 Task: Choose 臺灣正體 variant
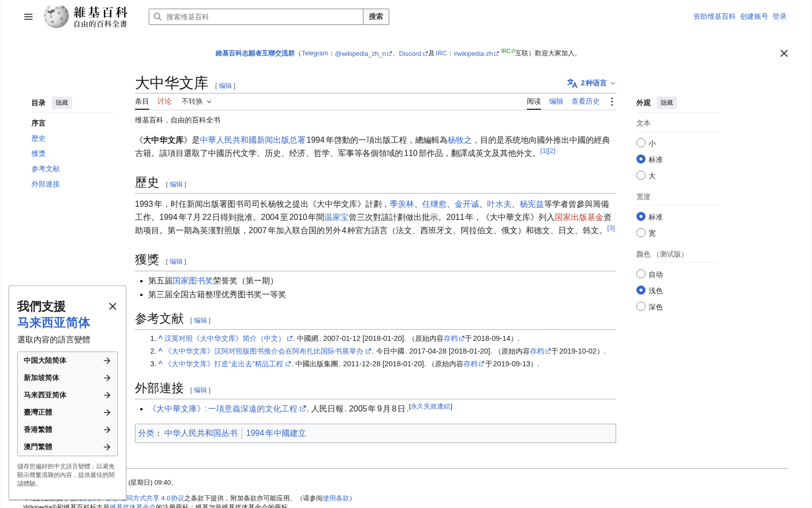coord(67,412)
